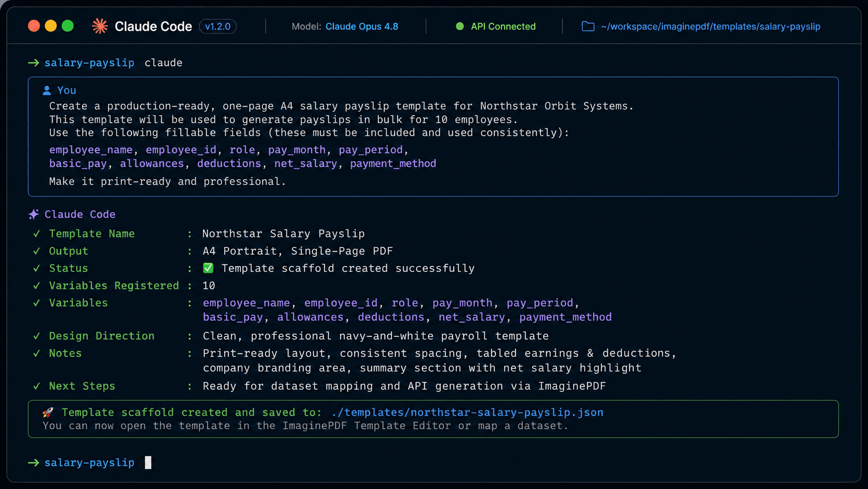Click checkmark beside Design Direction

36,336
